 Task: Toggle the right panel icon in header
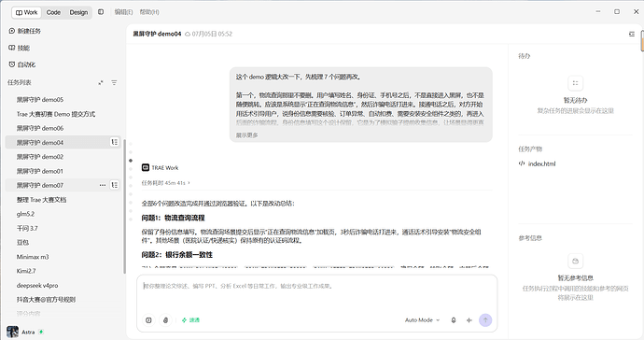pos(632,35)
